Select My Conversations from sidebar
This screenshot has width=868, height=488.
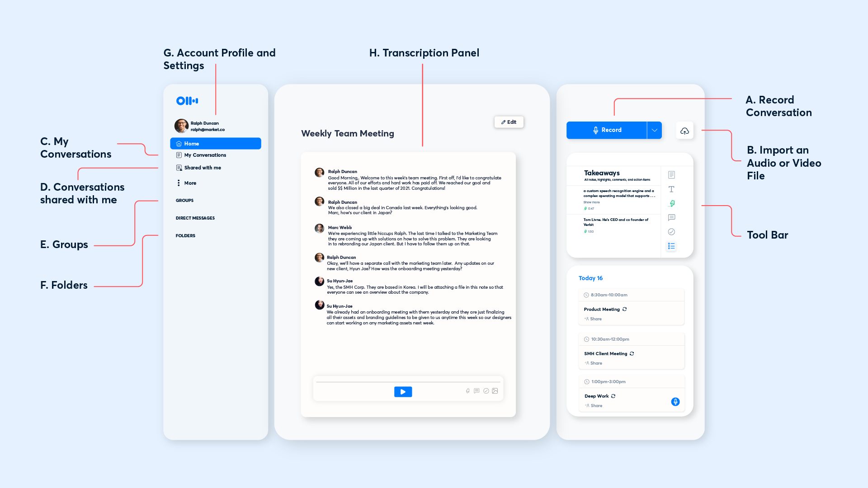[204, 155]
